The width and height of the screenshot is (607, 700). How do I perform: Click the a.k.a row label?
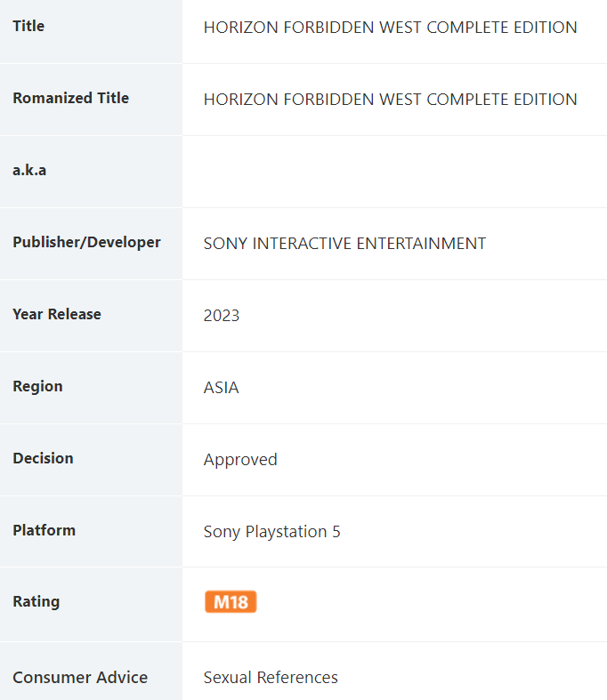click(29, 170)
